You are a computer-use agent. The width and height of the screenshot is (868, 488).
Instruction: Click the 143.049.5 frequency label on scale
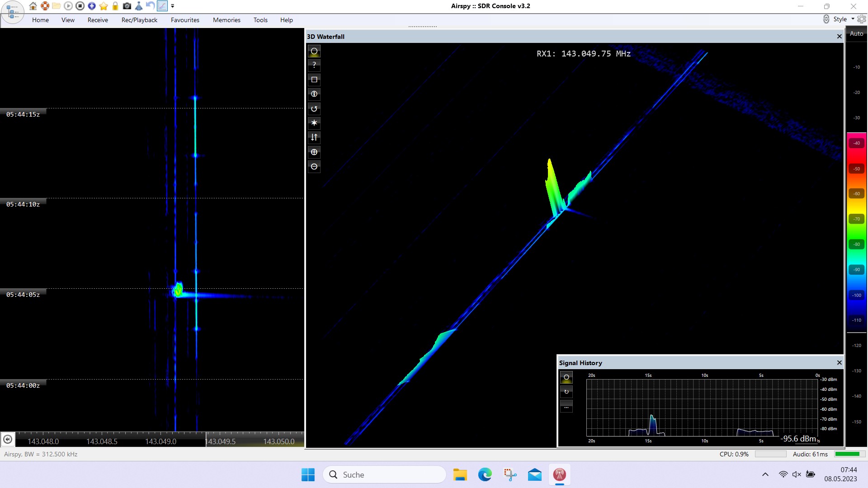point(221,441)
